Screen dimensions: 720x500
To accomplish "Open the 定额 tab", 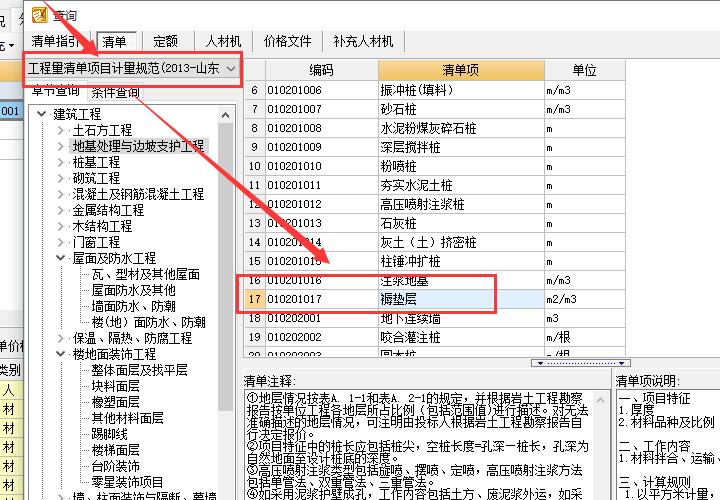I will click(x=165, y=41).
